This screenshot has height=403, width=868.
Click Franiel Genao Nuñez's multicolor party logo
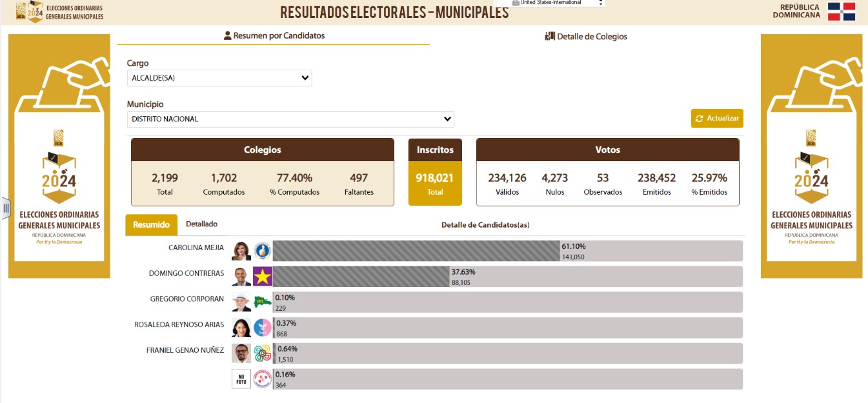[263, 353]
